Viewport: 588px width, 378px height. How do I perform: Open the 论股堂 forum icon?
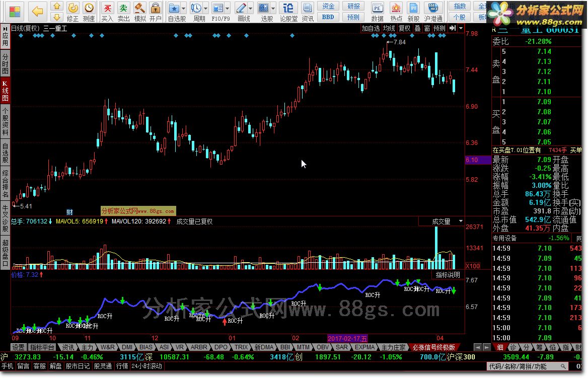tap(288, 12)
